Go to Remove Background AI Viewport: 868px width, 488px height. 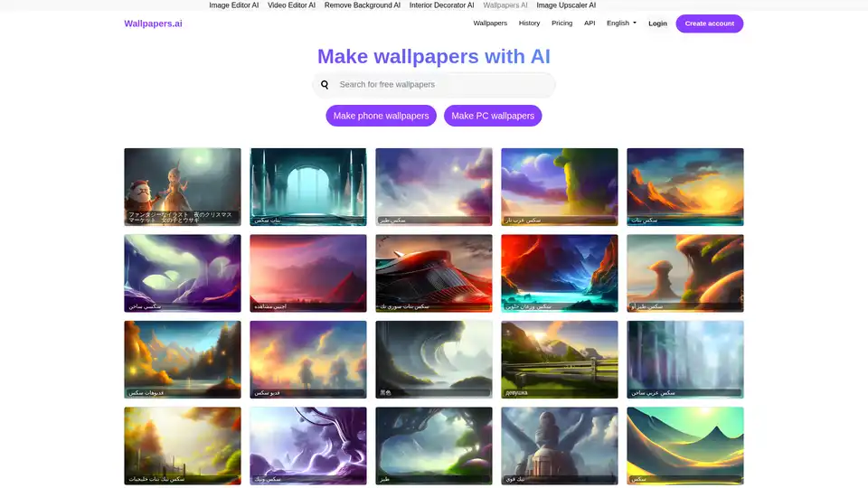pyautogui.click(x=362, y=5)
